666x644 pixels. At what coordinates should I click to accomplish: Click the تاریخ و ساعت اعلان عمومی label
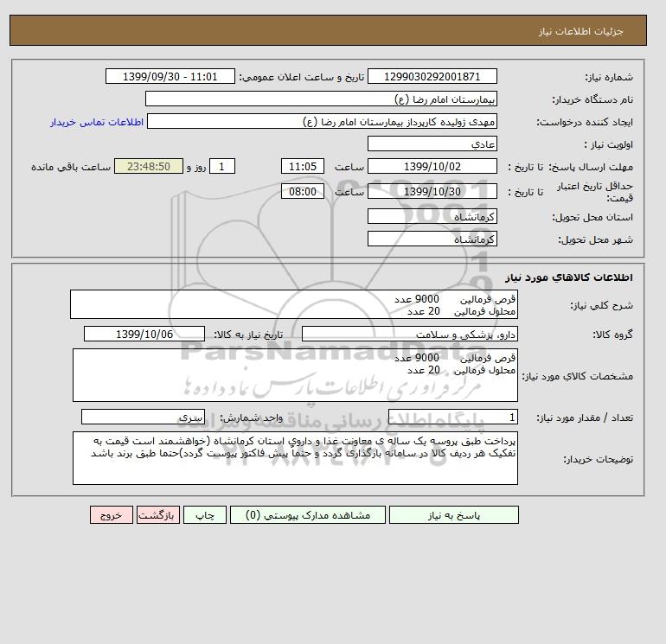point(302,77)
